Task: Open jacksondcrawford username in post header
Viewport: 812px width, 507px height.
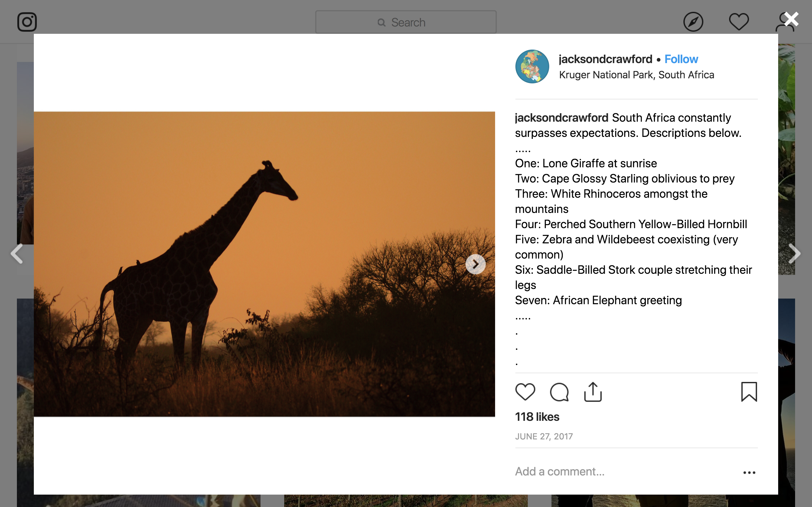Action: tap(605, 59)
